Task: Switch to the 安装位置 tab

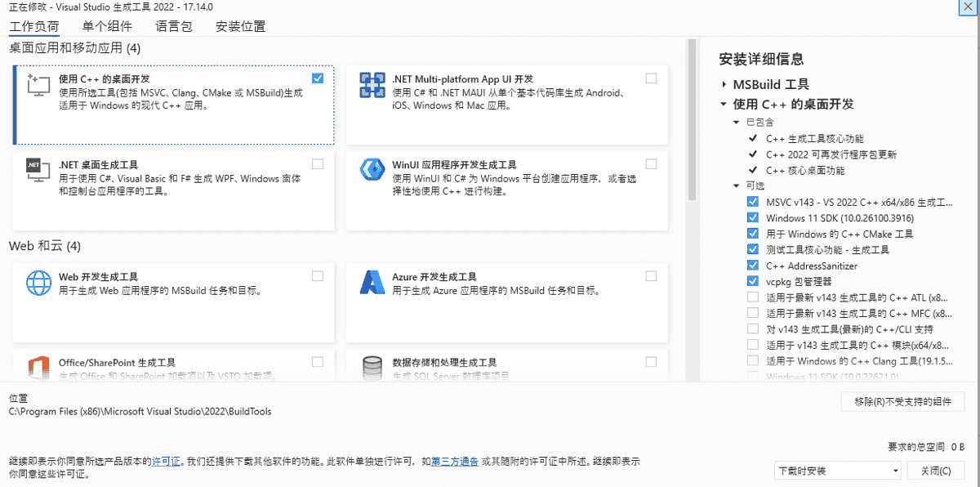Action: point(241,26)
